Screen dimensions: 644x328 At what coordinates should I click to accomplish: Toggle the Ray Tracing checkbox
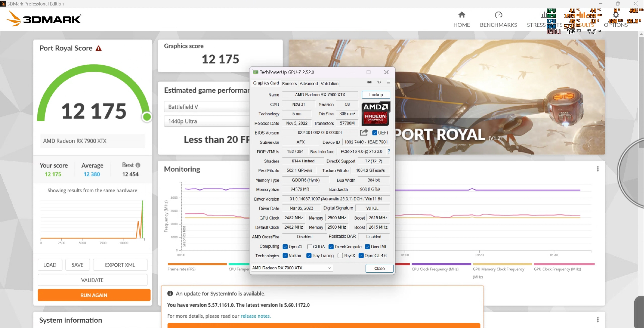pyautogui.click(x=309, y=256)
